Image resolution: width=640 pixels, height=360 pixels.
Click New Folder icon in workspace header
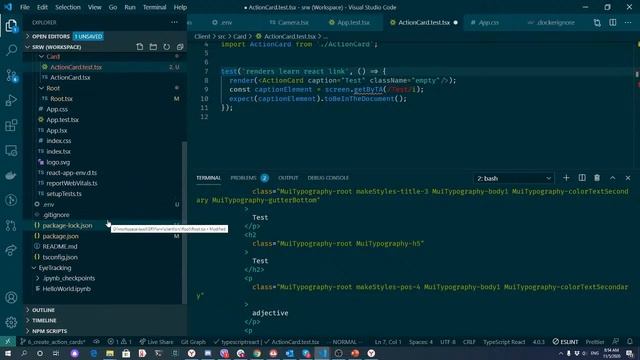coord(153,47)
